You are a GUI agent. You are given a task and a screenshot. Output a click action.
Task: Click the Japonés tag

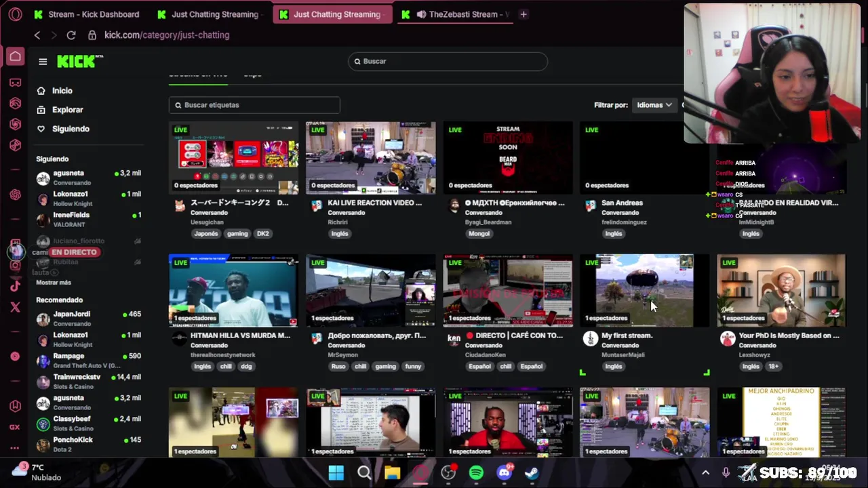(206, 234)
